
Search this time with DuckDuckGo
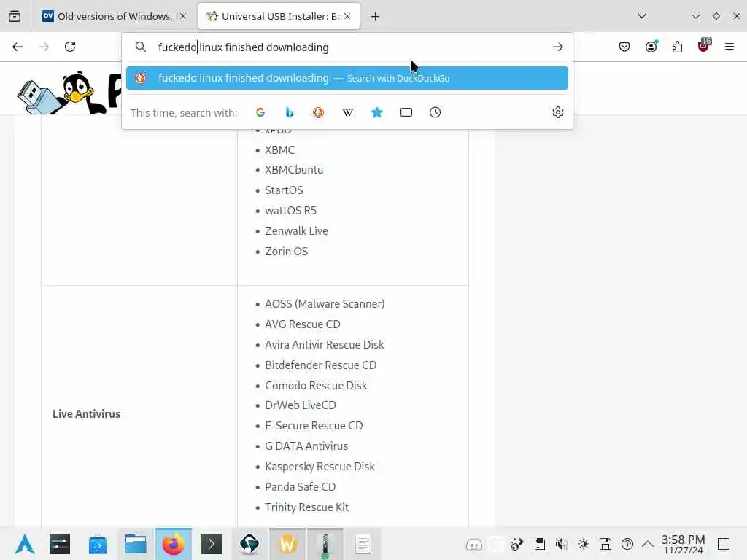pyautogui.click(x=318, y=112)
